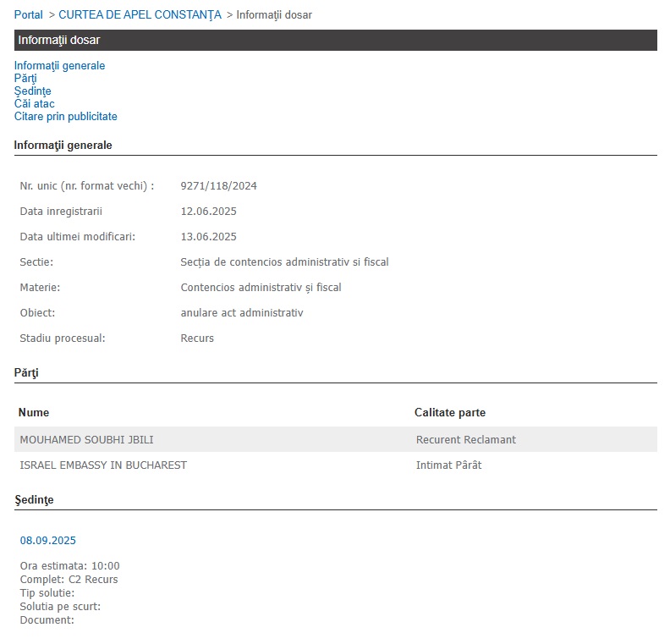The width and height of the screenshot is (670, 644).
Task: Select the Nume column header
Action: click(x=34, y=412)
